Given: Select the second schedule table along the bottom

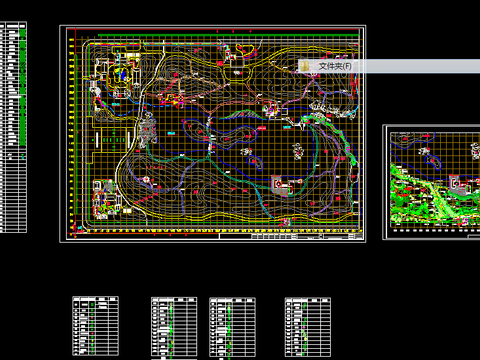Looking at the screenshot, I should [x=174, y=327].
